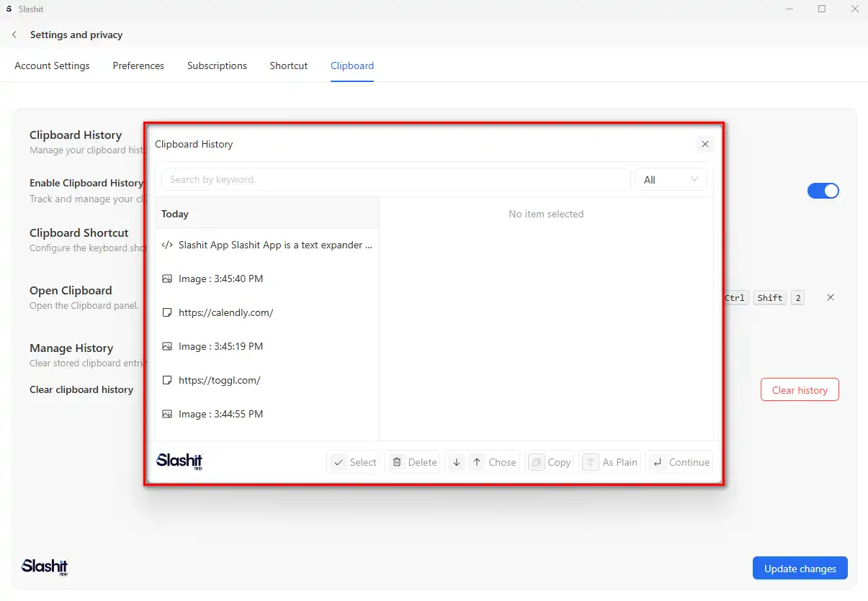Select the Image : 3:44:55 PM entry
The height and width of the screenshot is (601, 868).
pos(267,414)
